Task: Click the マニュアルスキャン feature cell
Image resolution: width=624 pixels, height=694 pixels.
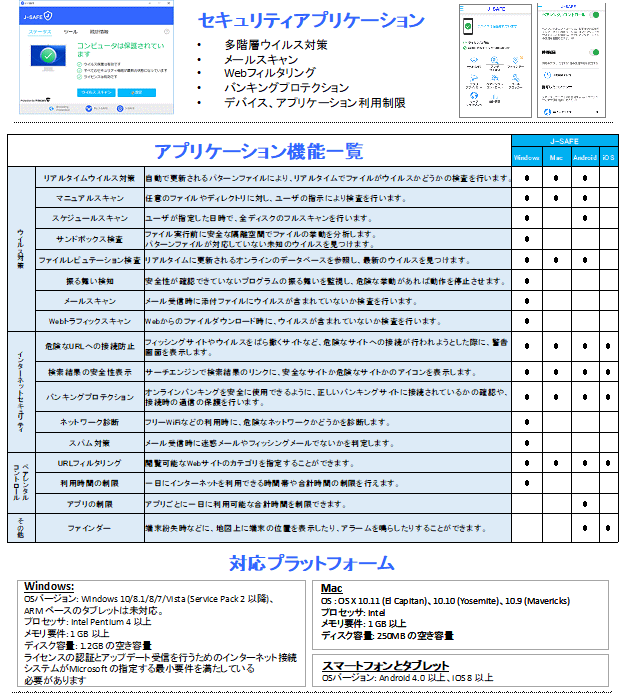Action: click(90, 198)
